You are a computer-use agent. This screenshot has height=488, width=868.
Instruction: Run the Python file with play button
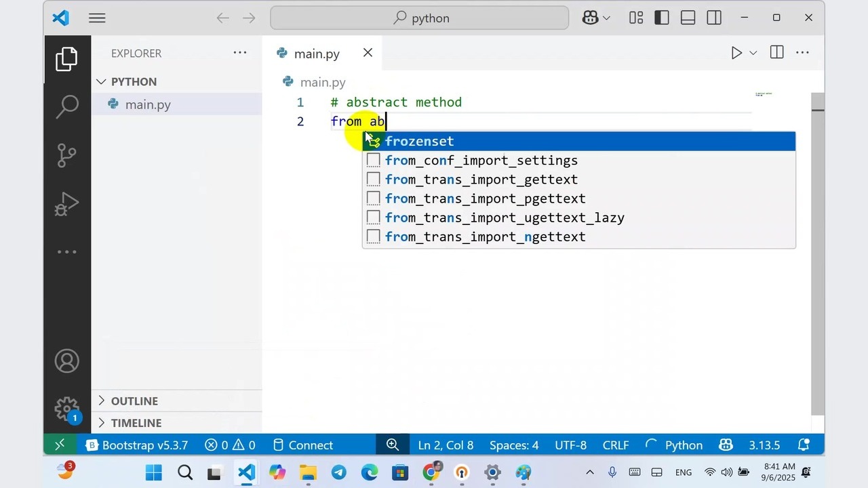pyautogui.click(x=736, y=53)
